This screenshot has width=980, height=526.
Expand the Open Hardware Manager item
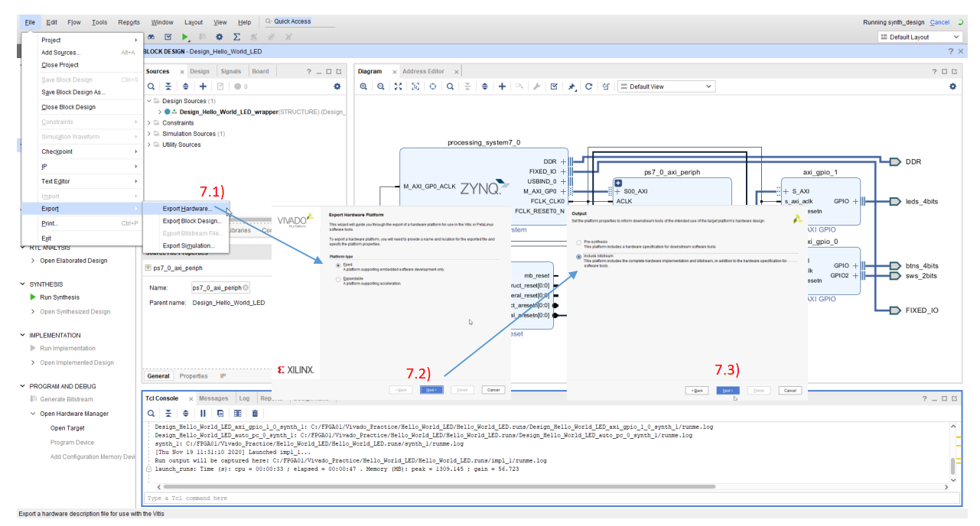tap(33, 414)
